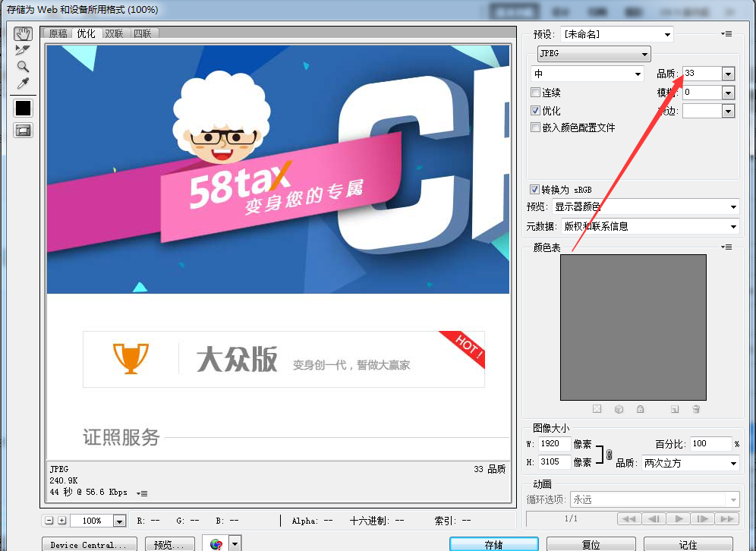Screen dimensions: 756x551
Task: Click map-to-transparent icon under color table
Action: coord(597,409)
